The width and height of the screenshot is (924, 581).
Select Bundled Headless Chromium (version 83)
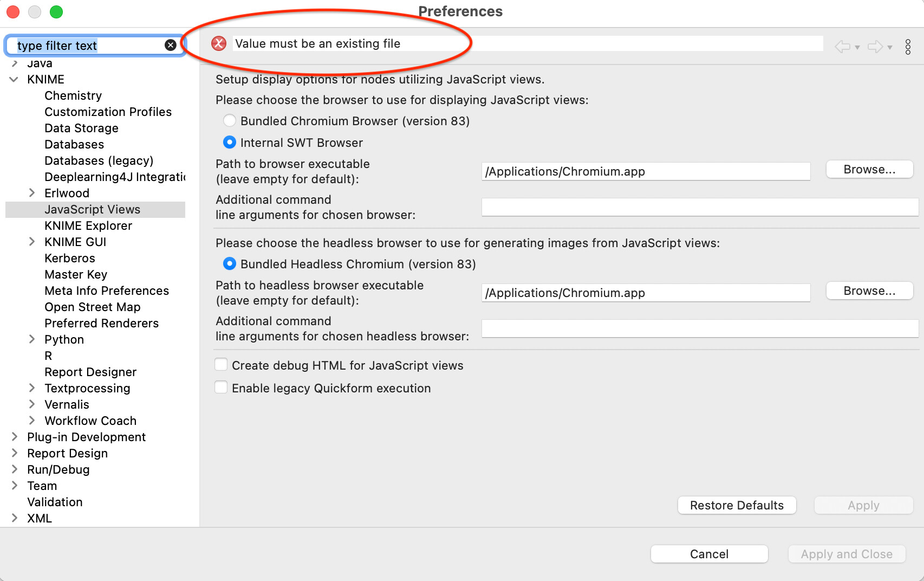[230, 263]
